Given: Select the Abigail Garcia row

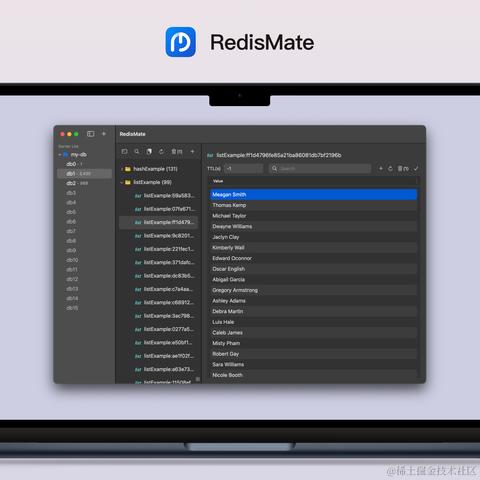Looking at the screenshot, I should point(313,279).
